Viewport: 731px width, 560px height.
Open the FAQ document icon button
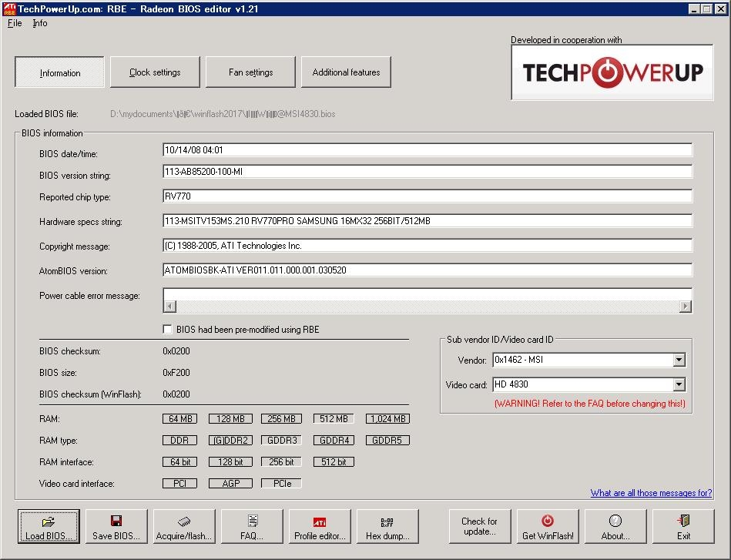252,521
